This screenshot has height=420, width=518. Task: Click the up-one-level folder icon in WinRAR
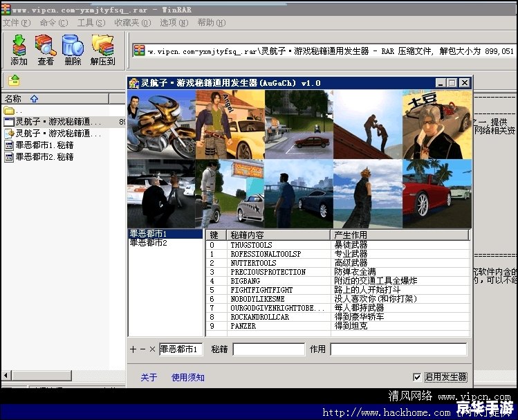14,80
